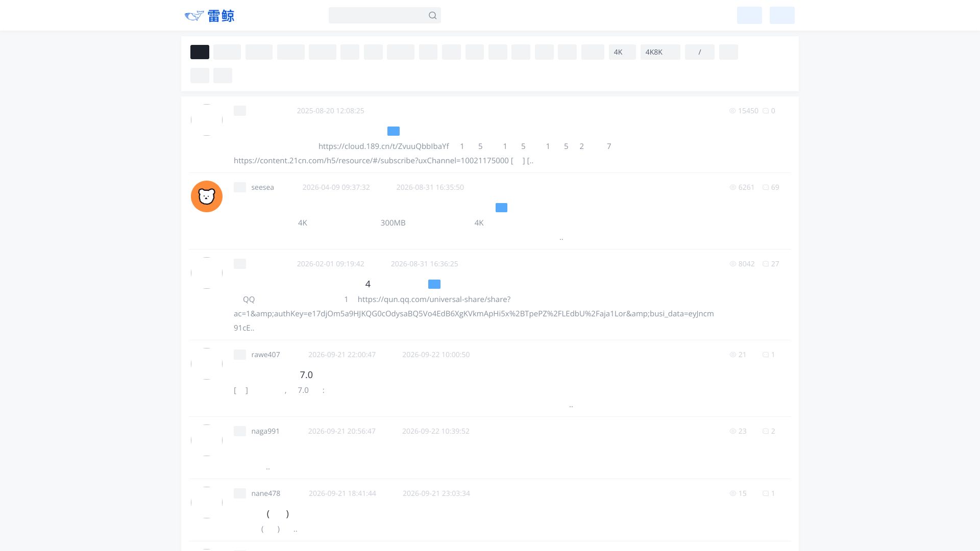Click the timestamp 2026-09-22 10:39:52
Image resolution: width=980 pixels, height=551 pixels.
[x=436, y=431]
